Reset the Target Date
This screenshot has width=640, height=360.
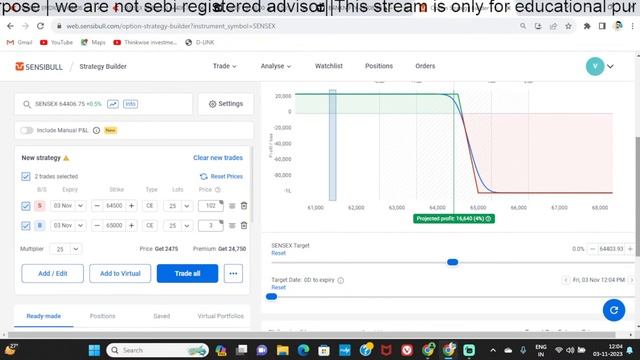point(279,287)
